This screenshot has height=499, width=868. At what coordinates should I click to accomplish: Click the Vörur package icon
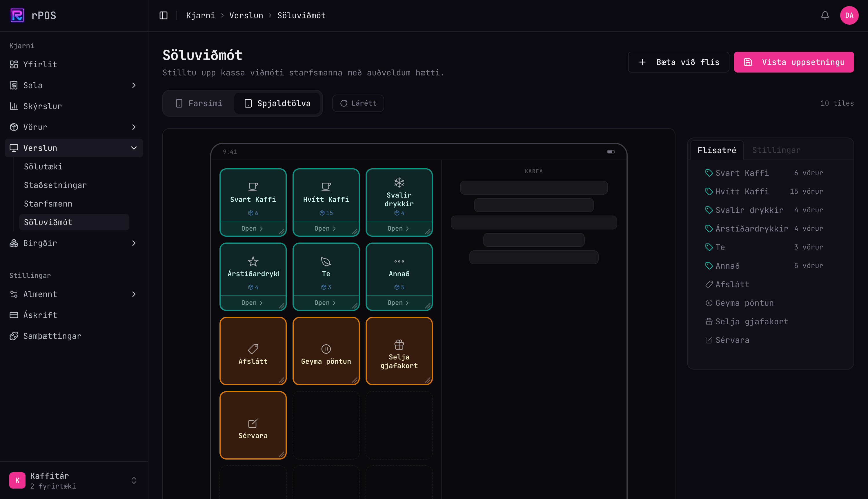click(14, 127)
